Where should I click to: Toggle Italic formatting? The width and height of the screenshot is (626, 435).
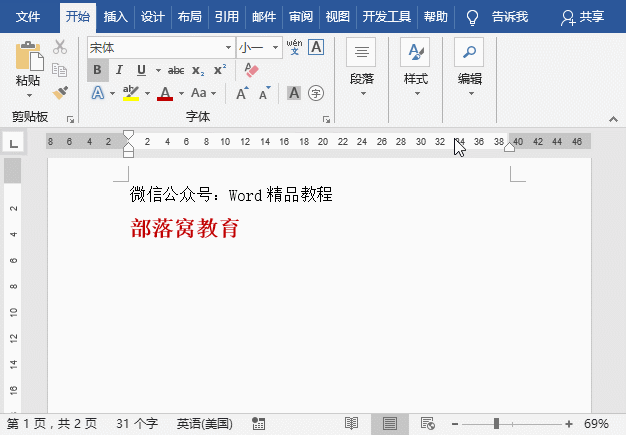119,70
